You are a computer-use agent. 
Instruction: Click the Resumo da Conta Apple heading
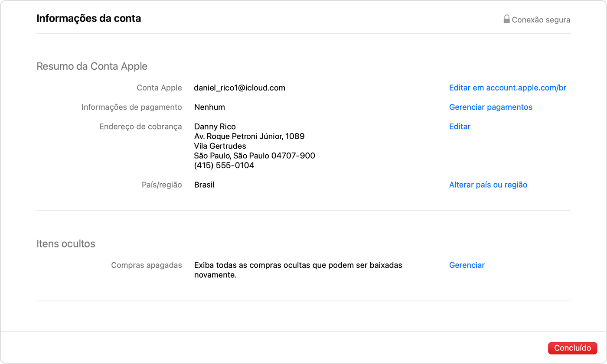92,66
